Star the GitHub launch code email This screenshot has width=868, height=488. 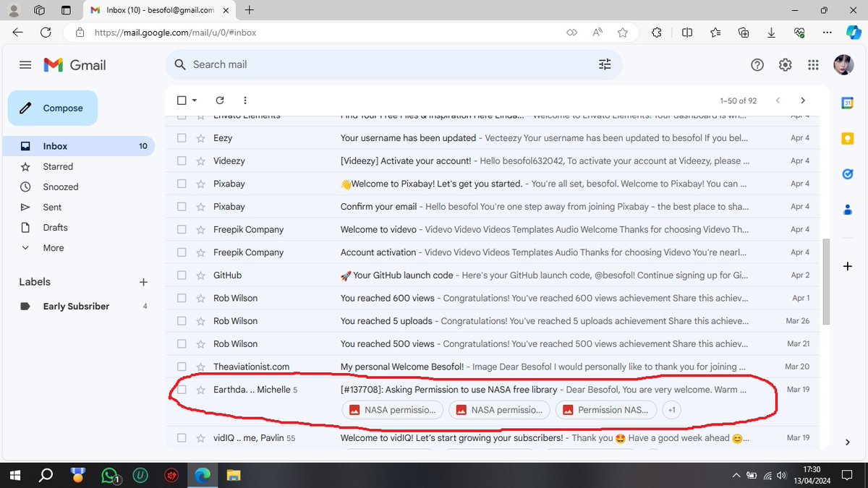[x=201, y=275]
